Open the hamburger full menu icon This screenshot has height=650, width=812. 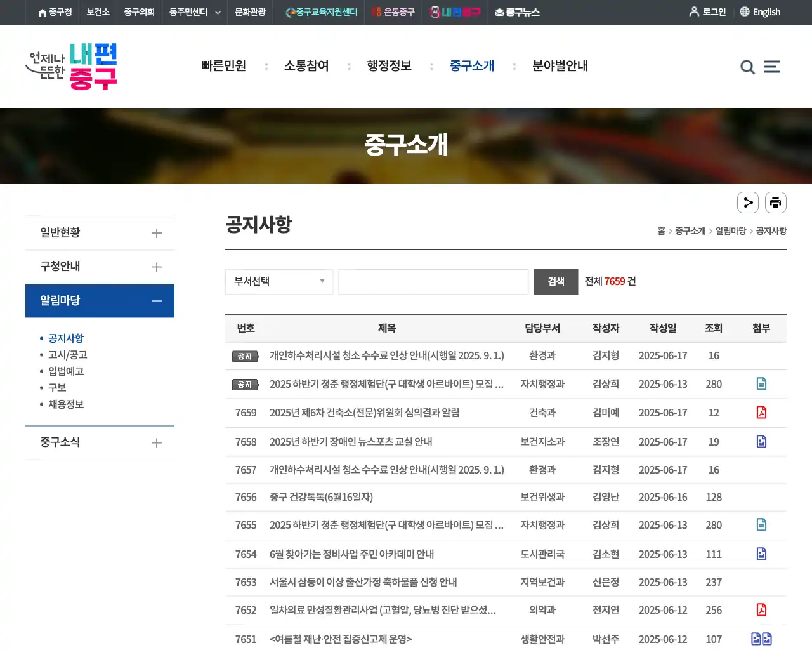[x=772, y=67]
